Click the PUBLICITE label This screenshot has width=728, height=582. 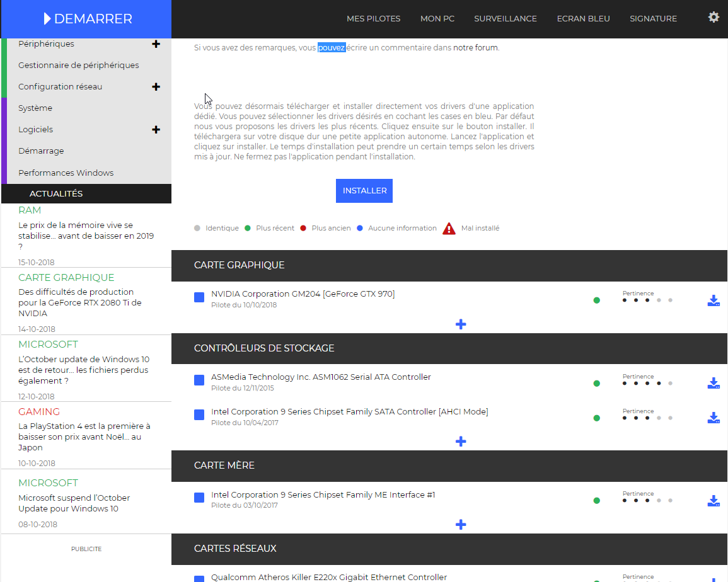pyautogui.click(x=86, y=549)
